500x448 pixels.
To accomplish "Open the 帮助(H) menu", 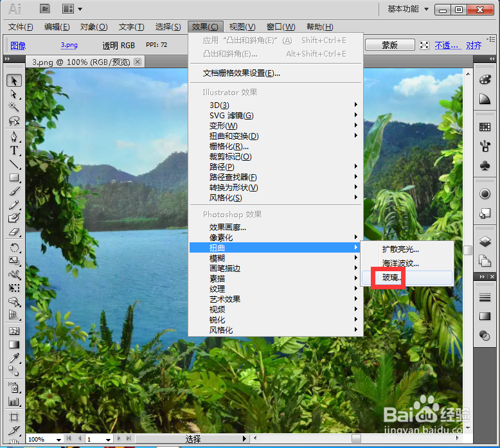I will (x=319, y=27).
